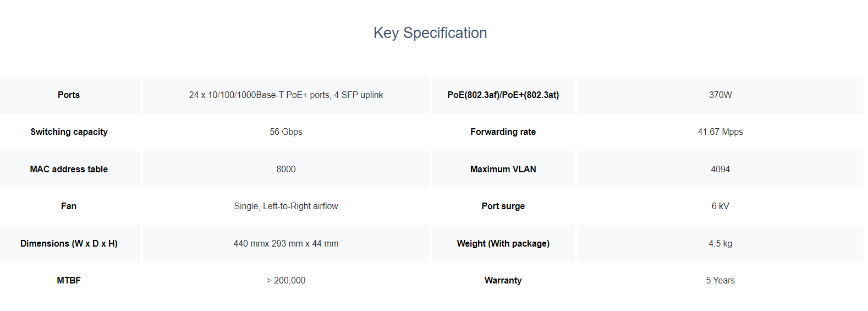
Task: Click the Key Specification heading
Action: [x=430, y=33]
